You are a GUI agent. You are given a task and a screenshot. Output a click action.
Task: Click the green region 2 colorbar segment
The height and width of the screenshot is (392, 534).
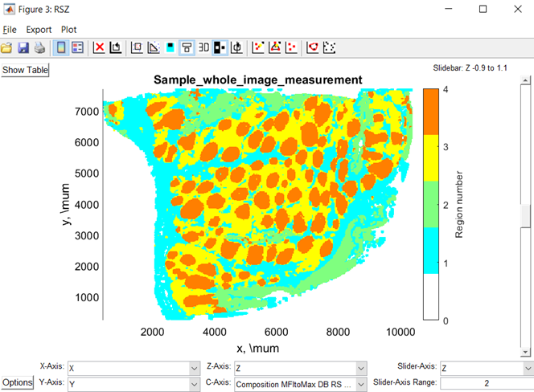pos(431,204)
